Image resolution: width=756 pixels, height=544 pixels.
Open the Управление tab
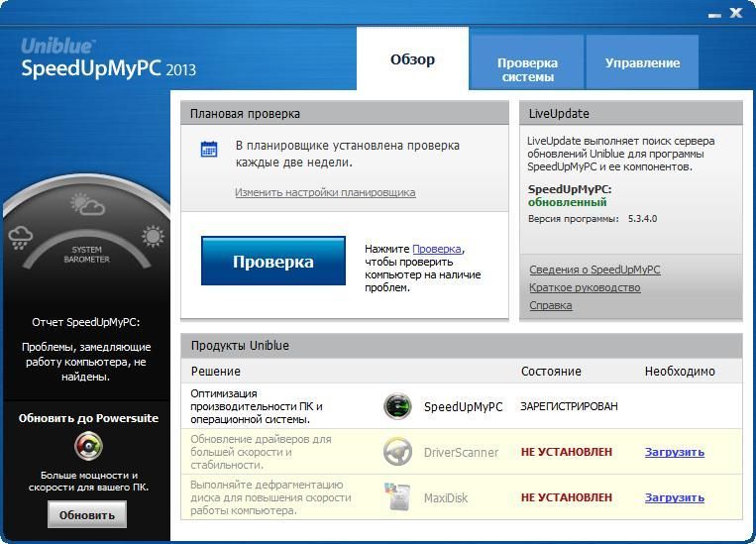642,62
